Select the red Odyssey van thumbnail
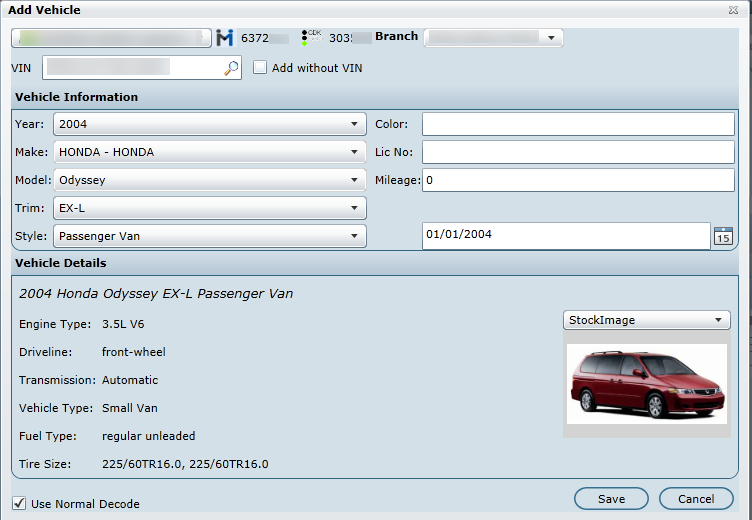752x520 pixels. [x=646, y=384]
